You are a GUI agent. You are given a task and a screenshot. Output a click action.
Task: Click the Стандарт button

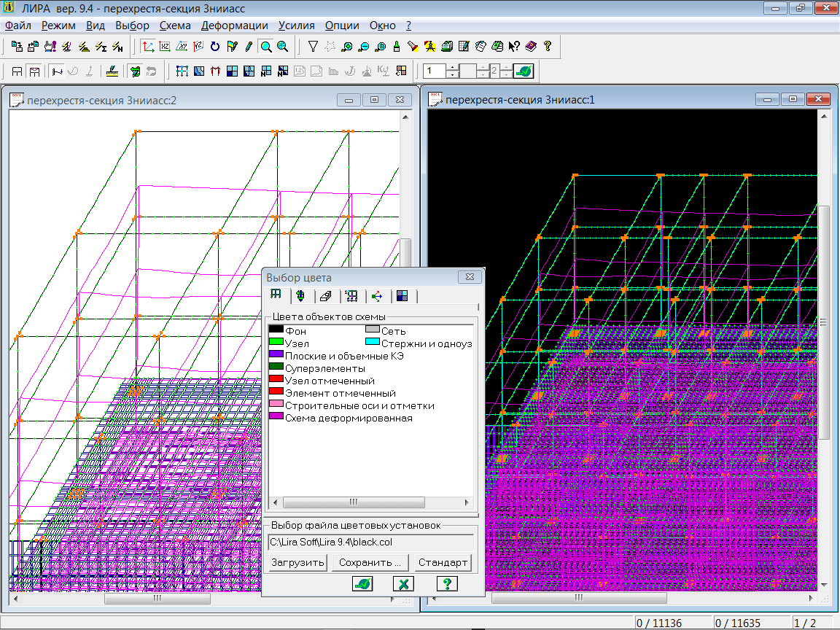443,563
